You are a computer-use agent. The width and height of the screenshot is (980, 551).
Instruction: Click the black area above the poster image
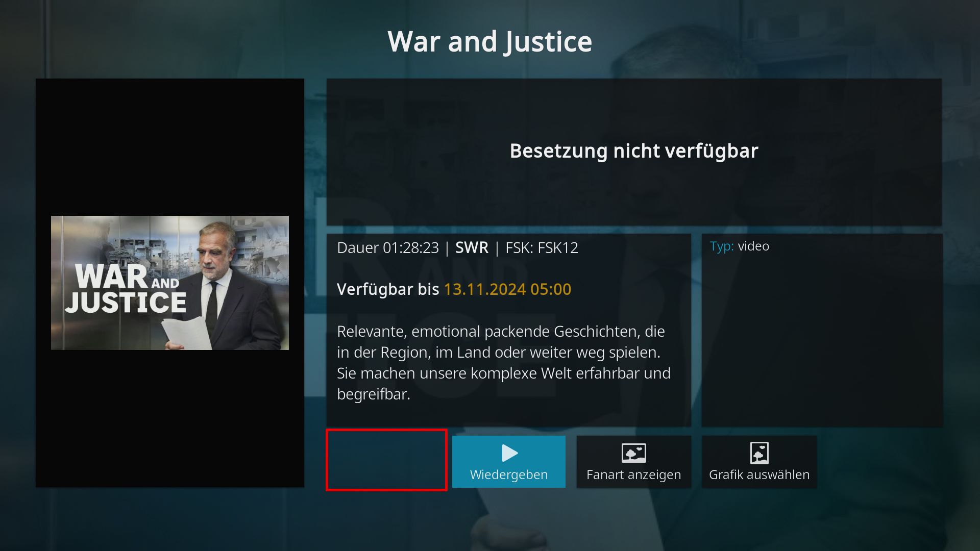(x=170, y=147)
